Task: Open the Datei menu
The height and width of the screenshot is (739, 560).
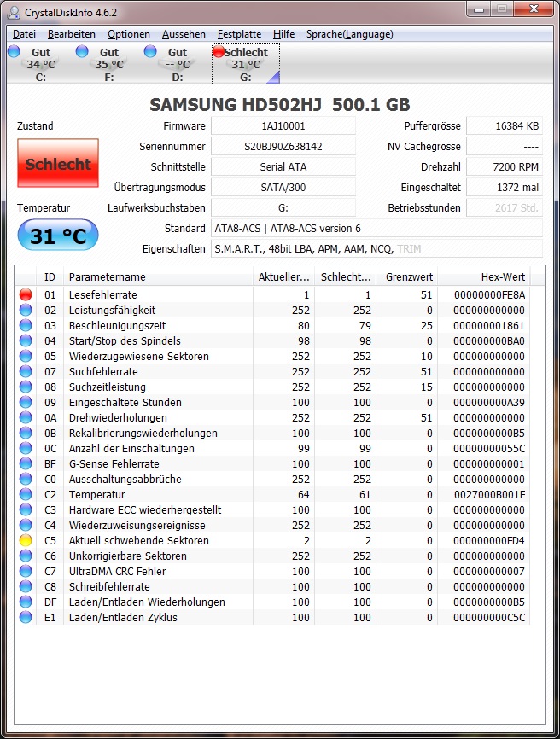Action: click(x=24, y=34)
